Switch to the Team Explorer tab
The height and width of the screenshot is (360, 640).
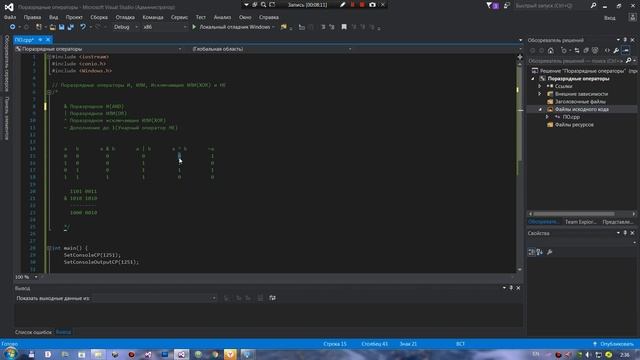(x=580, y=222)
